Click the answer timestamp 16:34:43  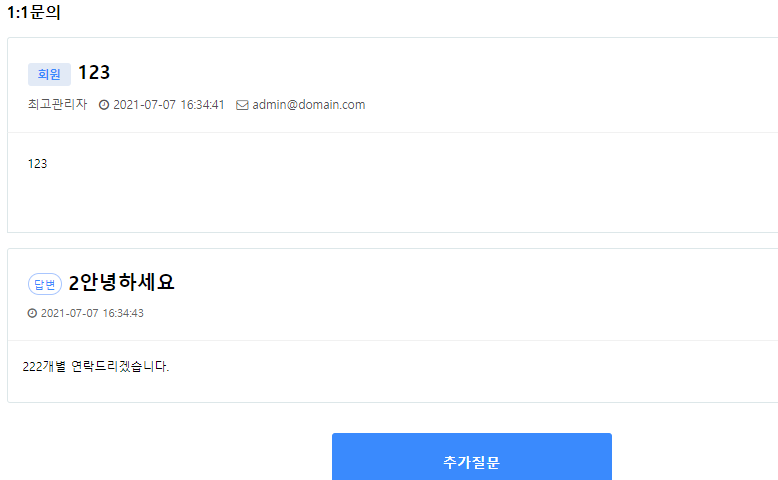123,313
